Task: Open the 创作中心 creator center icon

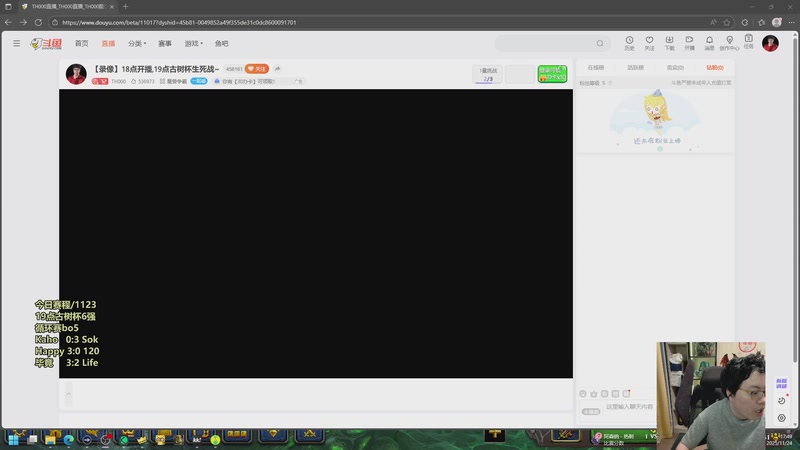Action: 729,43
